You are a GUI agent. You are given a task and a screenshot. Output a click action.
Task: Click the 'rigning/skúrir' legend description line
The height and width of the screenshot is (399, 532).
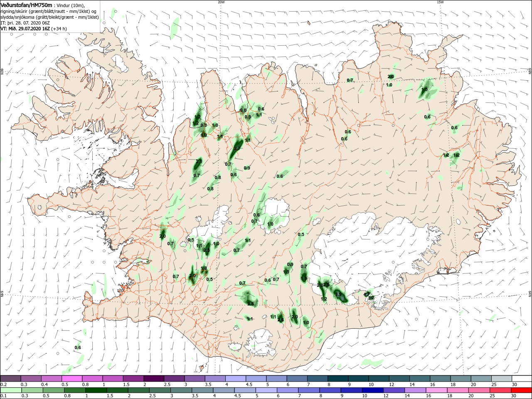tap(49, 11)
